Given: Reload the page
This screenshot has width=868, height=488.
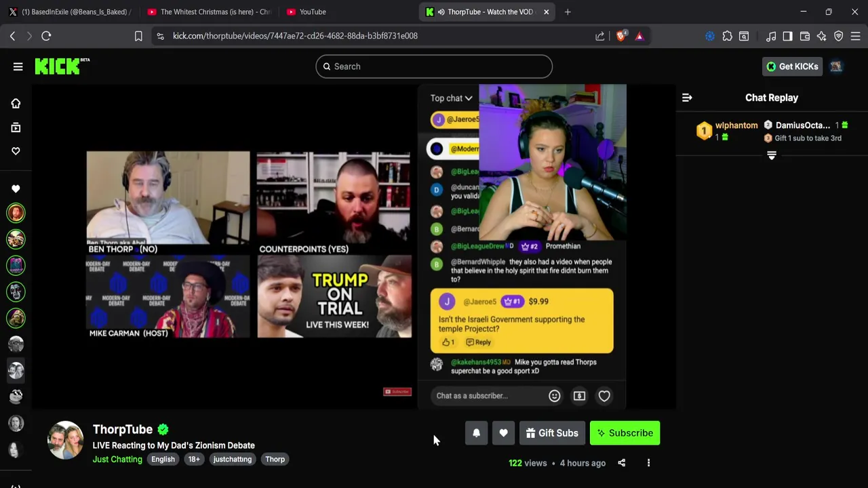Looking at the screenshot, I should coord(46,36).
